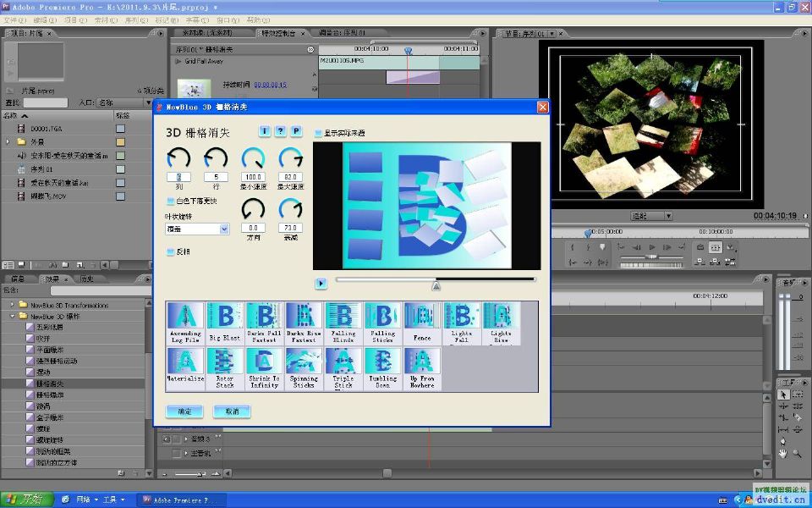Select the Slip tool in Tools panel

tap(783, 430)
